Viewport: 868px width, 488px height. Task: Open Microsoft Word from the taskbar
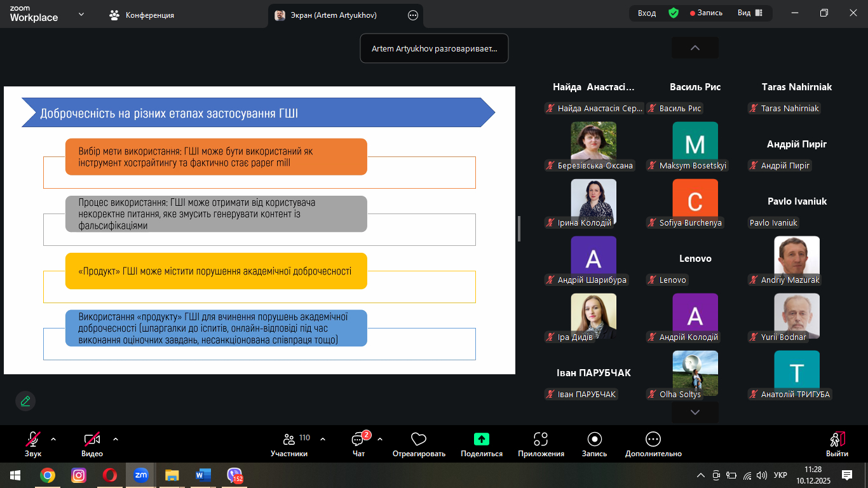pyautogui.click(x=203, y=475)
